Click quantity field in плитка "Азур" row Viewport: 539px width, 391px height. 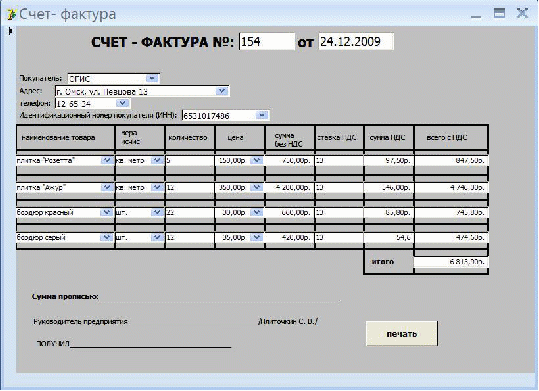[x=190, y=188]
